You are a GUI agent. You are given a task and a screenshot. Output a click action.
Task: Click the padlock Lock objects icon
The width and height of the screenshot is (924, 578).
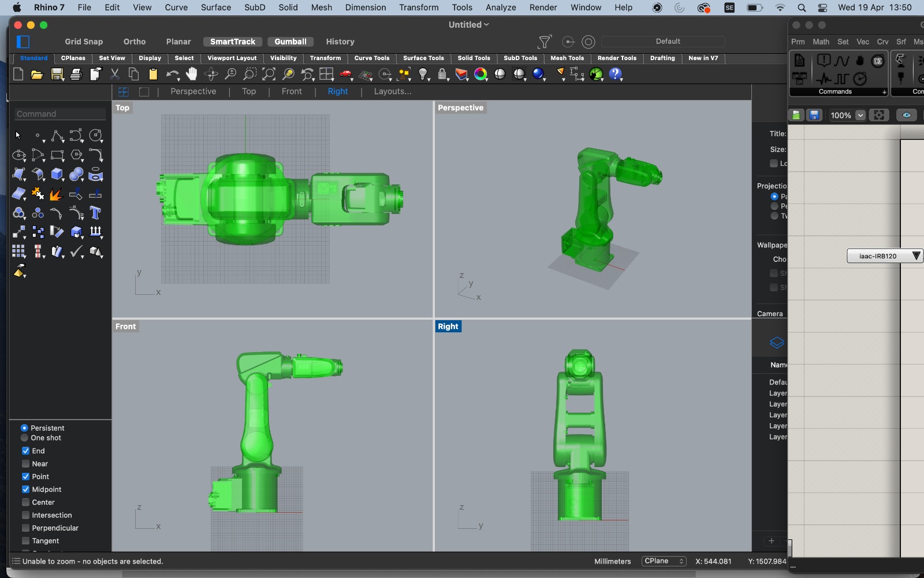click(x=442, y=74)
